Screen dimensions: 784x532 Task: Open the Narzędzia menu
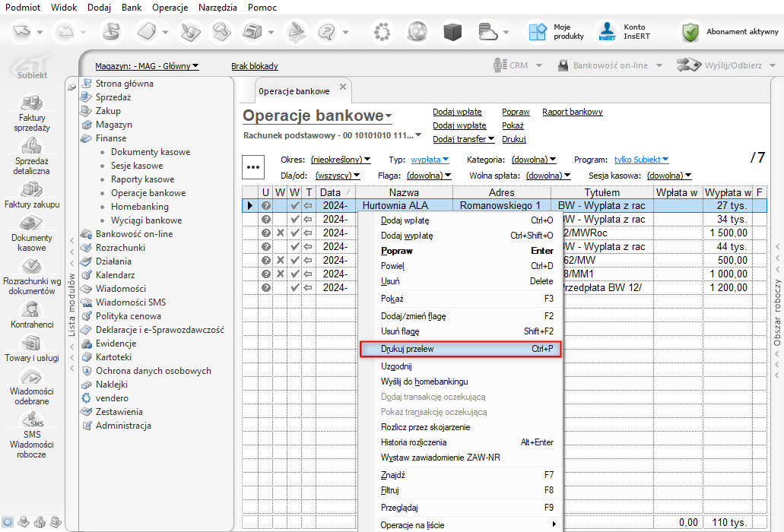(x=219, y=8)
